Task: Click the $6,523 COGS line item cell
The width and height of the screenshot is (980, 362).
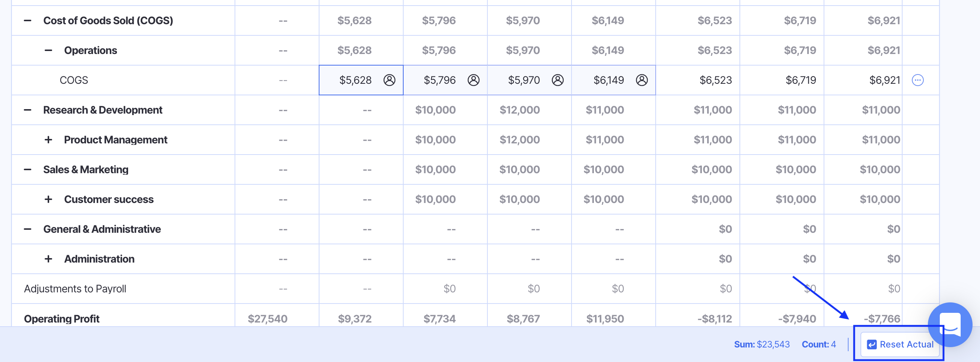Action: click(715, 80)
